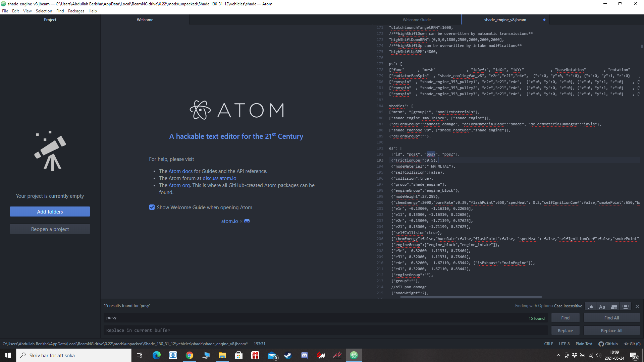
Task: Select the shade_engine_v8.jbeam tab
Action: pos(505,20)
